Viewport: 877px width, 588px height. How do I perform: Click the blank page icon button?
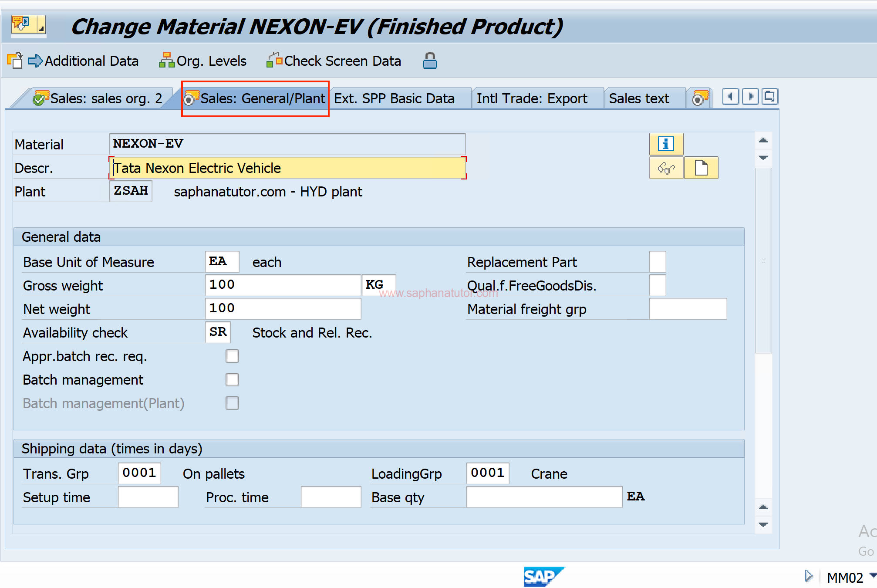[701, 168]
